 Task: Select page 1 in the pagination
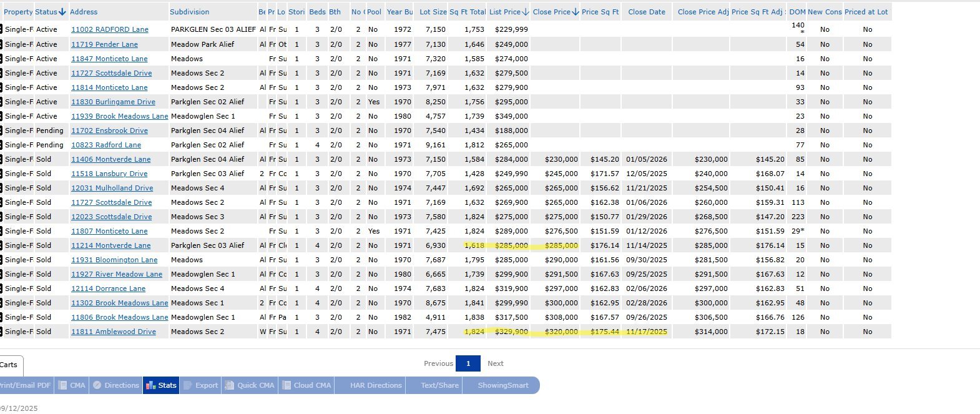[468, 363]
